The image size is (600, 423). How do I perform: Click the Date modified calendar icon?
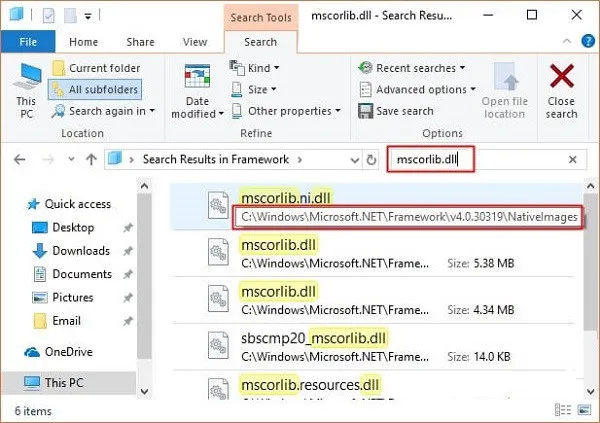tap(197, 80)
